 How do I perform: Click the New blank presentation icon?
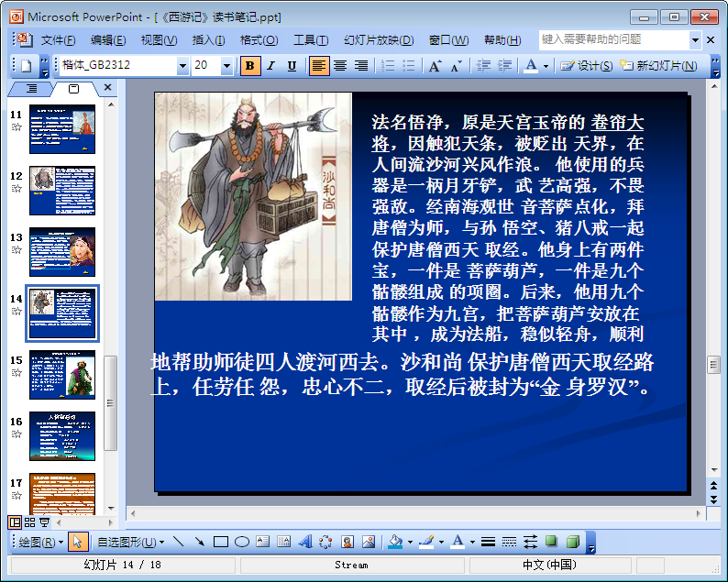click(26, 66)
